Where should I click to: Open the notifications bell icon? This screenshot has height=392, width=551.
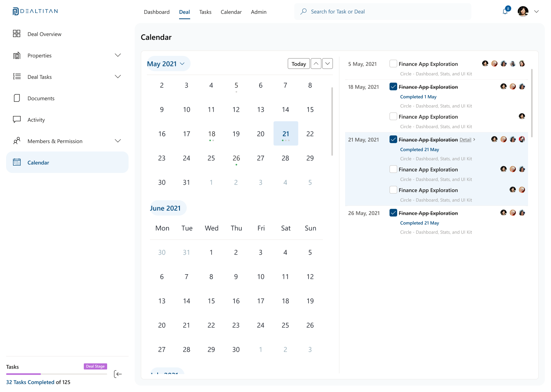[x=505, y=11]
